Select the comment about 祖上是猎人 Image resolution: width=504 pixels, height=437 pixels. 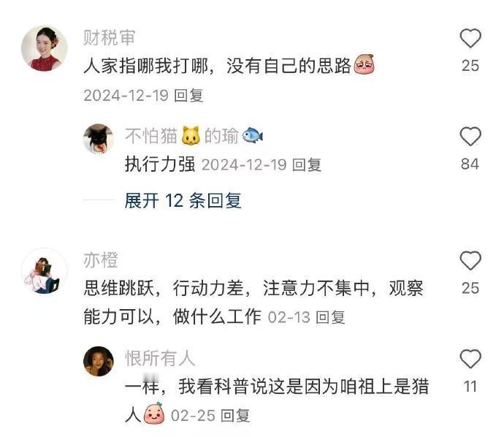(x=277, y=400)
